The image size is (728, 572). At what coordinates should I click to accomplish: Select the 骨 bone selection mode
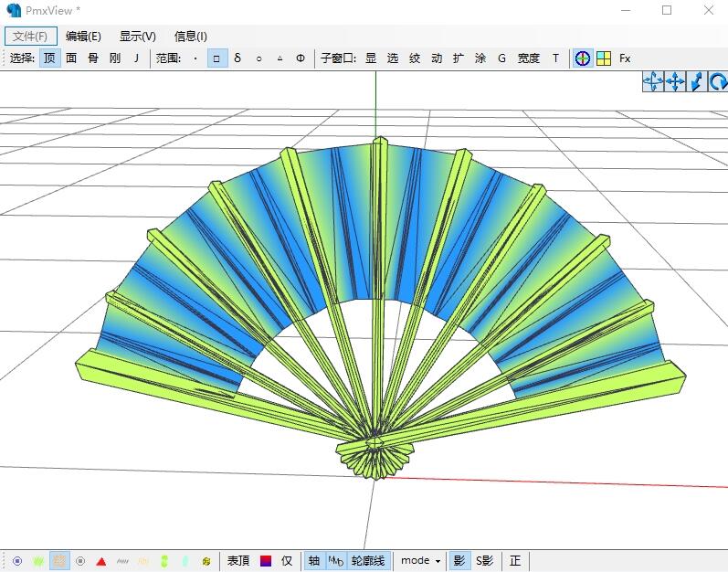pyautogui.click(x=93, y=58)
